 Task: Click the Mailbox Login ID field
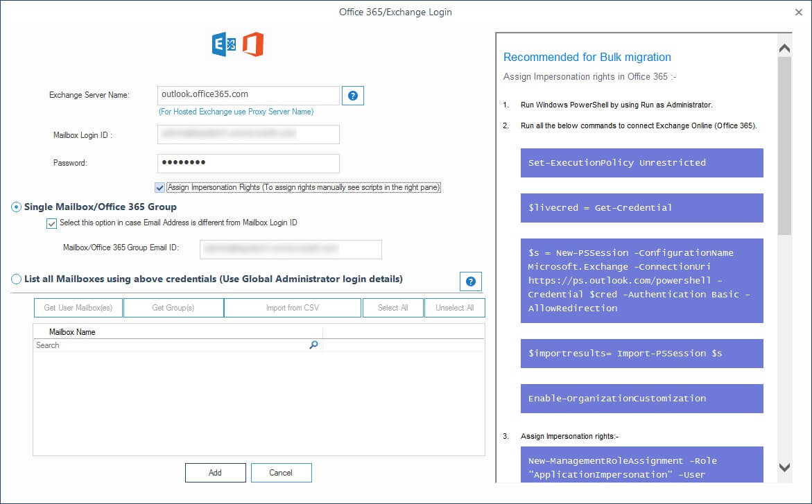(x=248, y=134)
